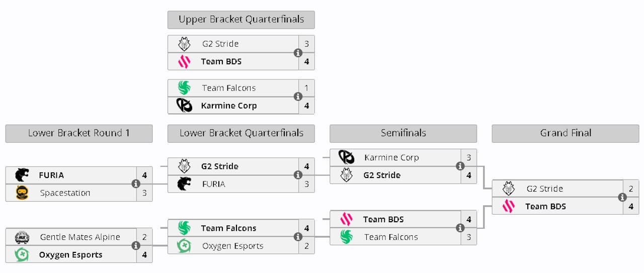Screen dimensions: 644x273
Task: Open Team BDS in the Grand Final
Action: tap(545, 207)
